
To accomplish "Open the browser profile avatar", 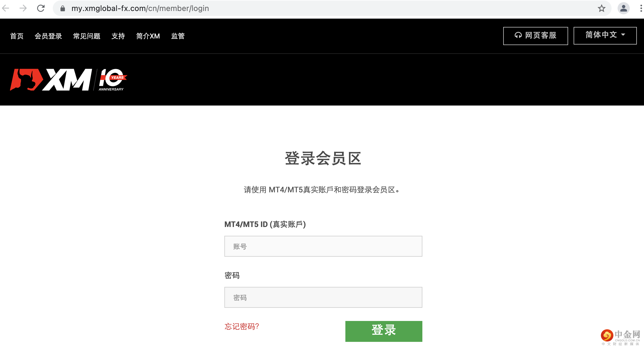I will click(x=623, y=9).
